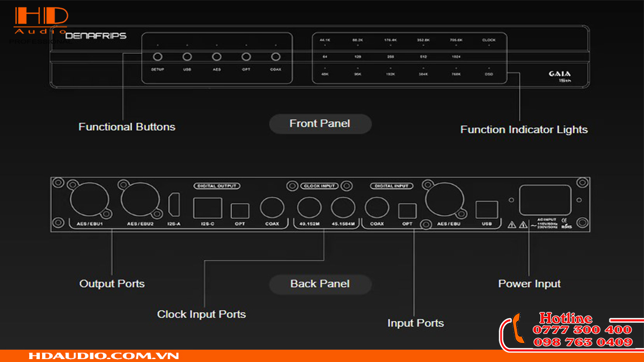Click the DENAFRIPS brand logo

click(x=95, y=36)
